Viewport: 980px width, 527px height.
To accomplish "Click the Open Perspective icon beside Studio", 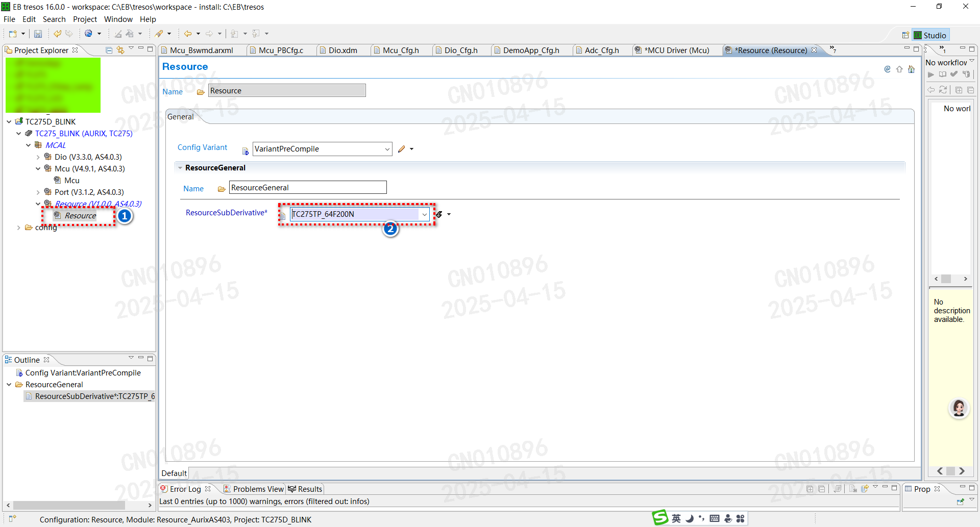I will click(x=905, y=35).
